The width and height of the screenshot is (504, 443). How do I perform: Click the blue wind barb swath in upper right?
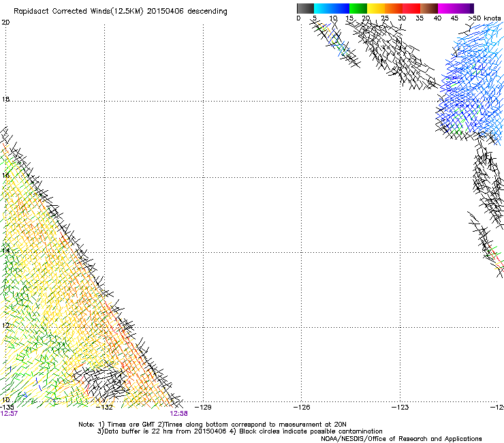coord(470,85)
